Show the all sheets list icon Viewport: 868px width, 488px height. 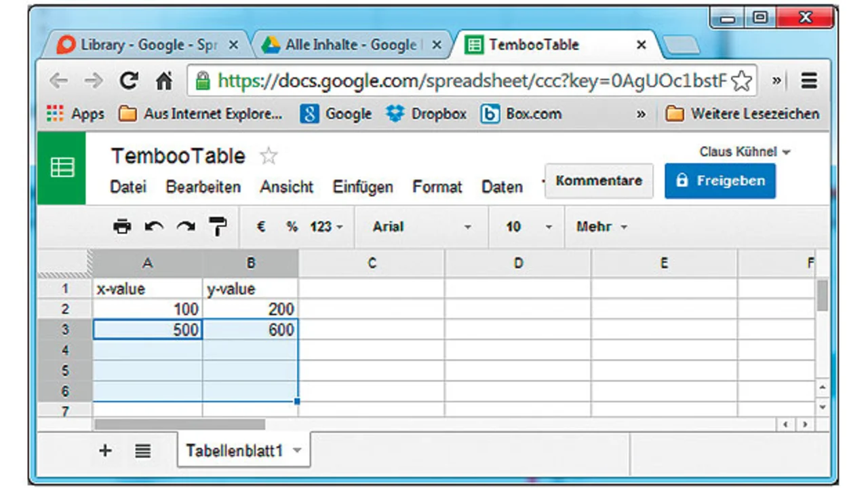coord(142,451)
